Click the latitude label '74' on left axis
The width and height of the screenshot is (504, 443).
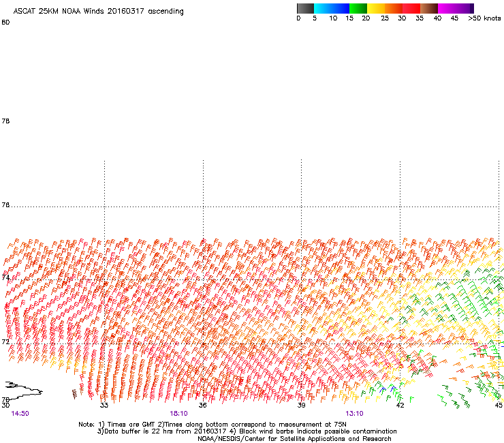[5, 277]
